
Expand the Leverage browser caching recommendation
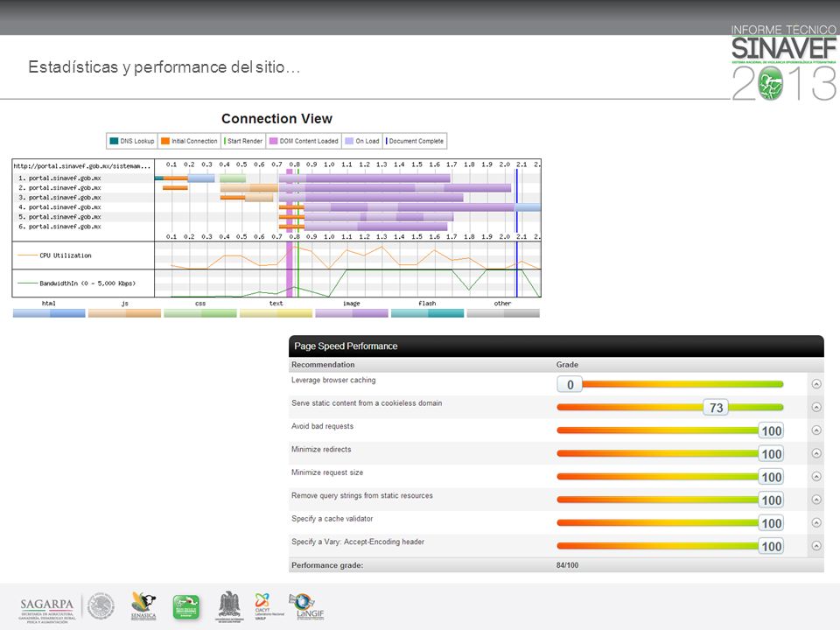[815, 383]
